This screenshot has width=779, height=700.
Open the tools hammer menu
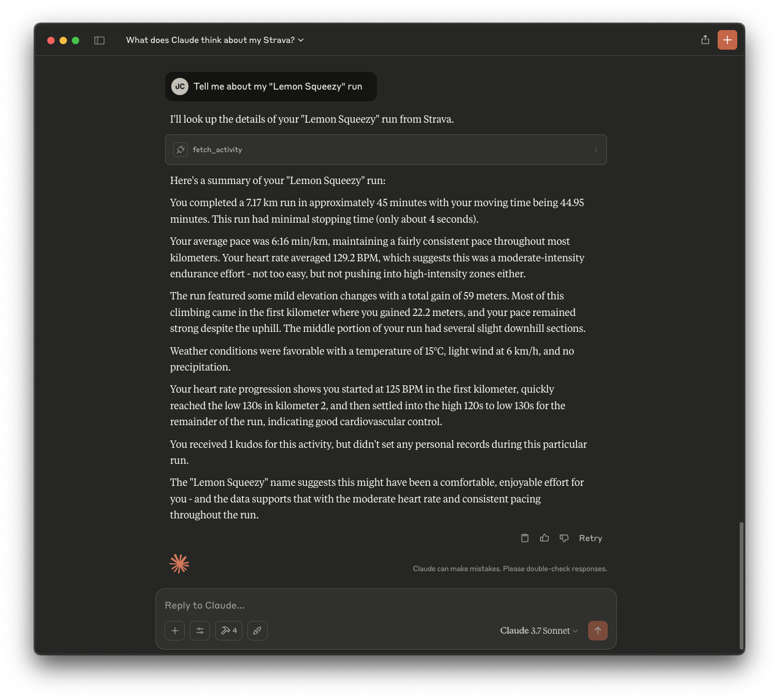(228, 631)
